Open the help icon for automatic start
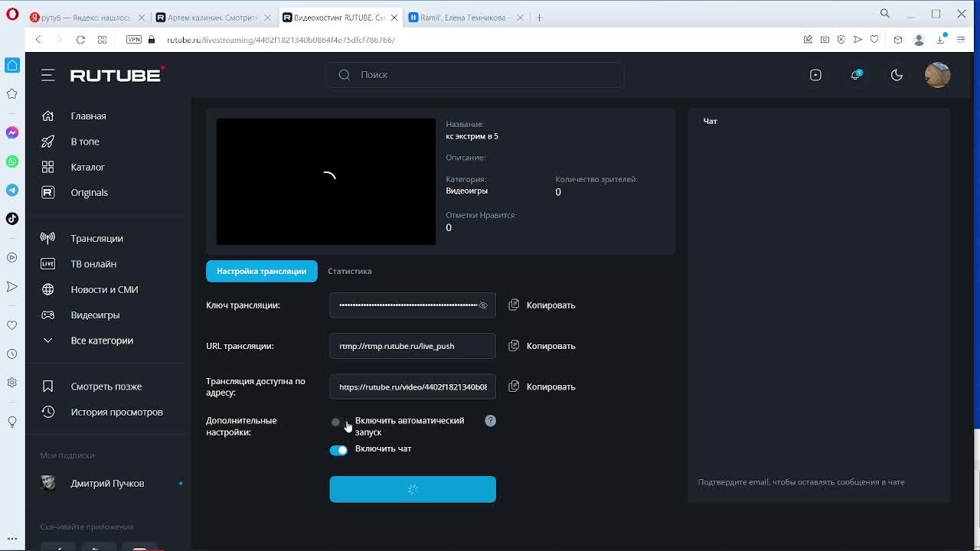Viewport: 980px width, 551px height. coord(491,421)
